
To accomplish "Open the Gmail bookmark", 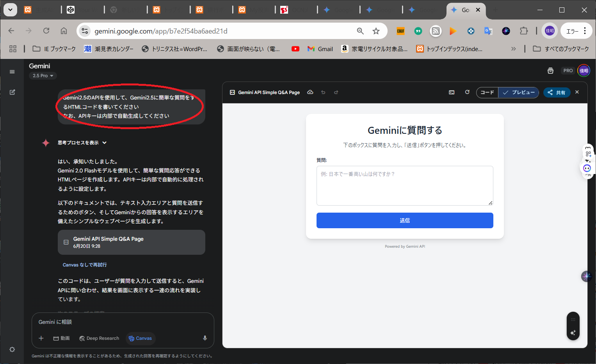I will click(320, 49).
